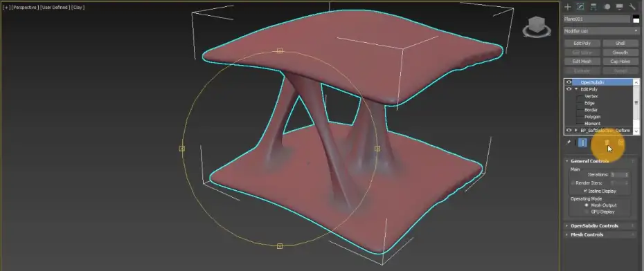The image size is (644, 271).
Task: Click the Pin Stack icon
Action: [x=569, y=142]
